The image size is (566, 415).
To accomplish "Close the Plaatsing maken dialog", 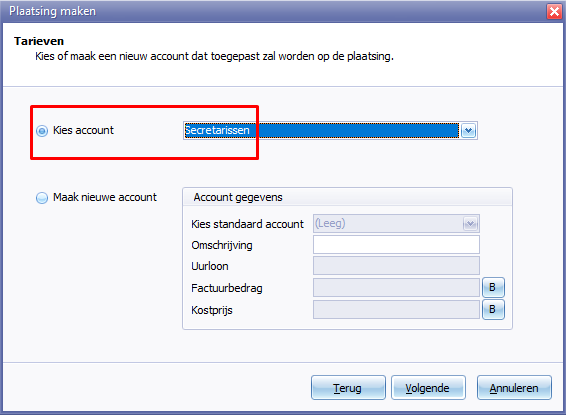I will [554, 11].
